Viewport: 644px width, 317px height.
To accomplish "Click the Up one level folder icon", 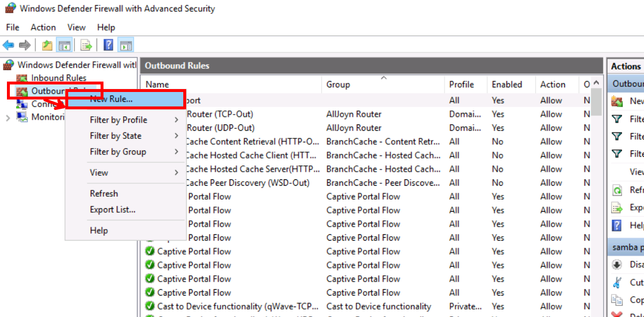I will [47, 45].
